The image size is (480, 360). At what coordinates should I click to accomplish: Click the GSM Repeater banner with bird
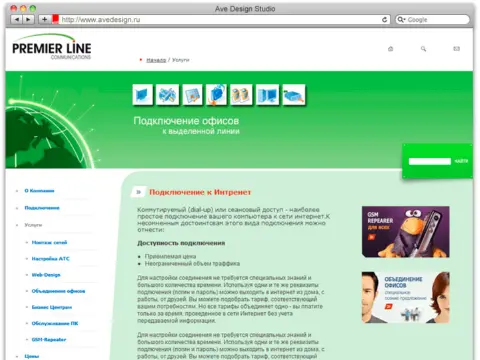(x=406, y=232)
